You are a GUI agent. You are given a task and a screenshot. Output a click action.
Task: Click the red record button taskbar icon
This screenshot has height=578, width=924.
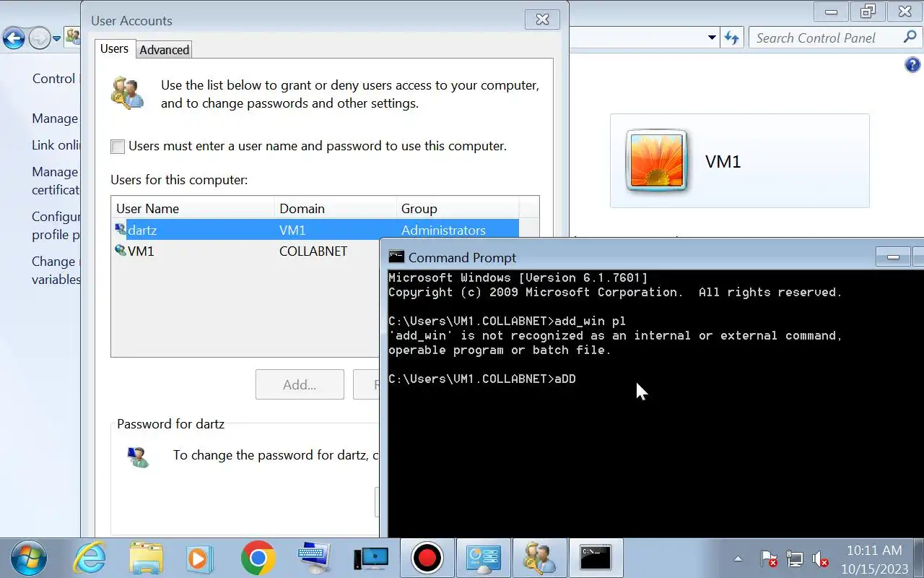427,558
